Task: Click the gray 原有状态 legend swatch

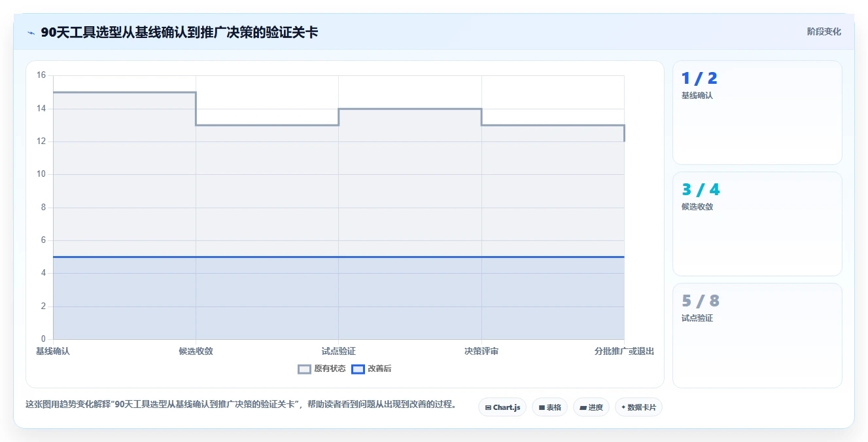Action: [304, 369]
